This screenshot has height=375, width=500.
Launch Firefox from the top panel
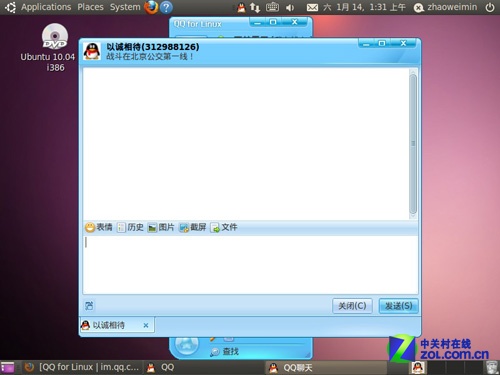tap(151, 7)
